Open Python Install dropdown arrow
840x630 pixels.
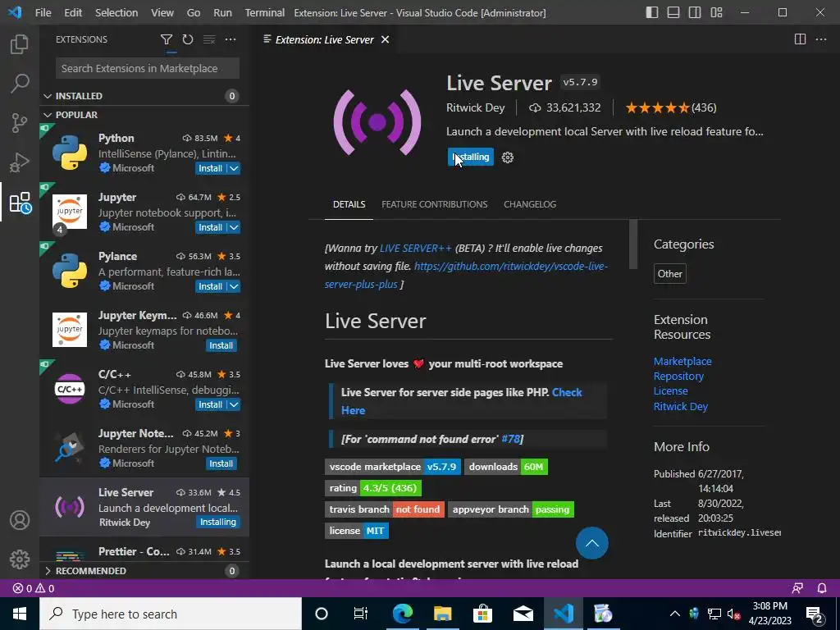[234, 168]
